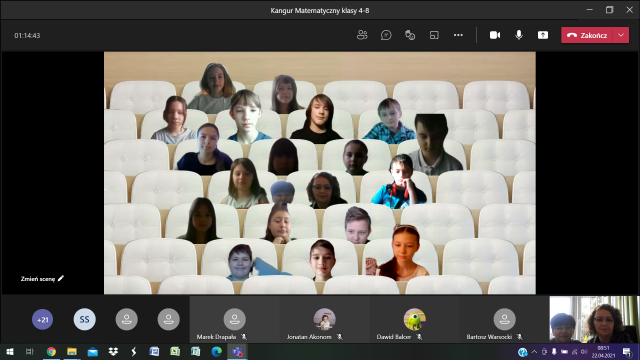Show the participants panel
640x360 pixels.
tap(362, 35)
